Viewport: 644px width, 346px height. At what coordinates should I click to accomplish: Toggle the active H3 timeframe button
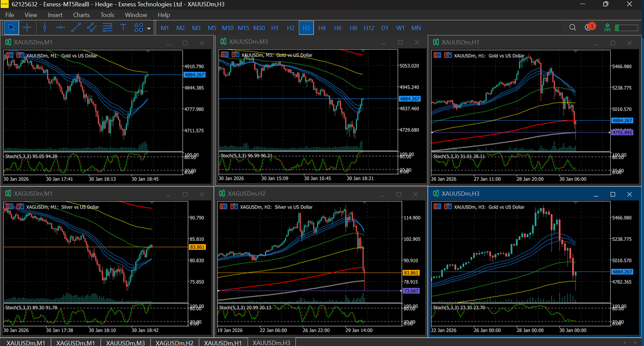tap(306, 28)
